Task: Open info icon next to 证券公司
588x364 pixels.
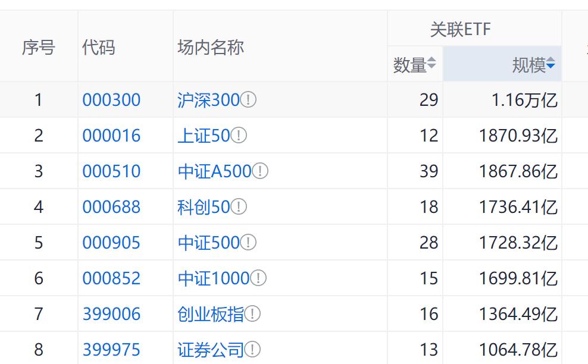Action: pyautogui.click(x=252, y=349)
